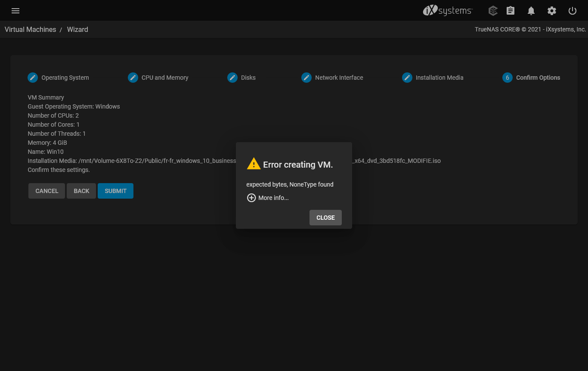Jump to the Disks wizard step
This screenshot has height=371, width=588.
tap(248, 78)
